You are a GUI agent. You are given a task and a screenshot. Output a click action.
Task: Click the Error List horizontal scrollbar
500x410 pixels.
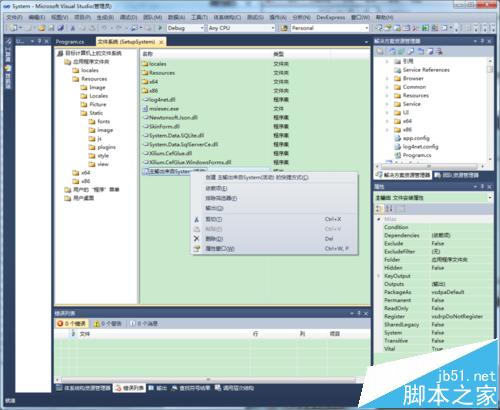(x=208, y=380)
